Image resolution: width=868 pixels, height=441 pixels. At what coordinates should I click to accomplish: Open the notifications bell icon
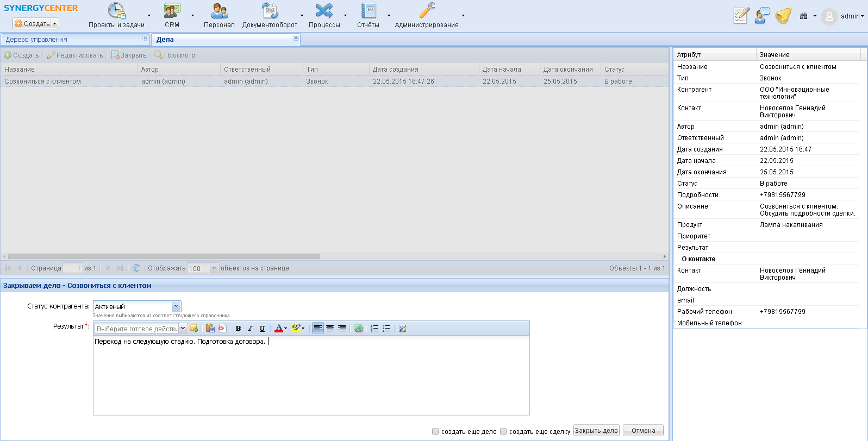(x=783, y=16)
